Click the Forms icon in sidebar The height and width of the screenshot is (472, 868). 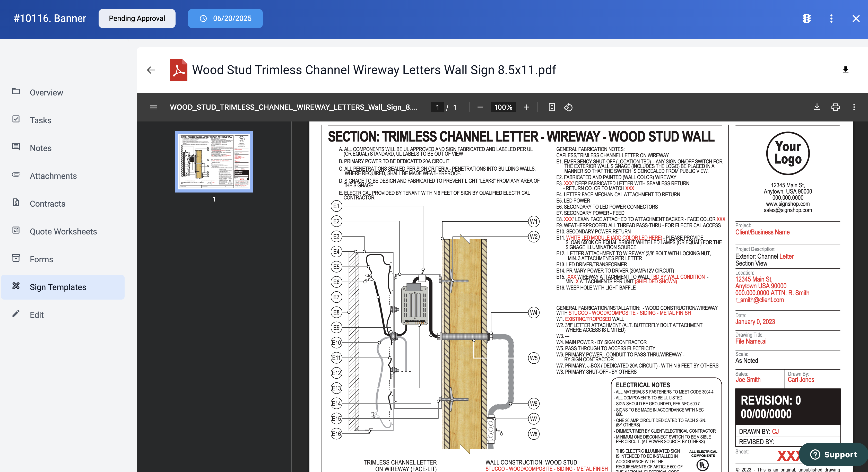click(16, 258)
